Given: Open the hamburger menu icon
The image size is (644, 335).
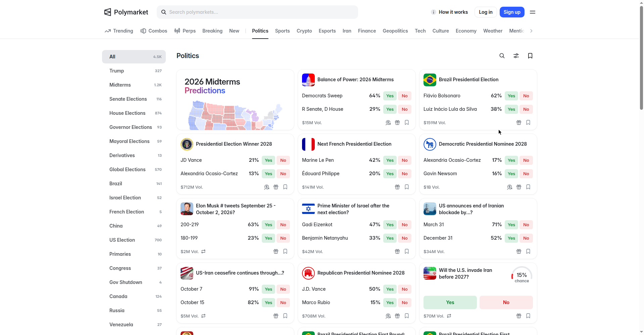Looking at the screenshot, I should click(533, 12).
